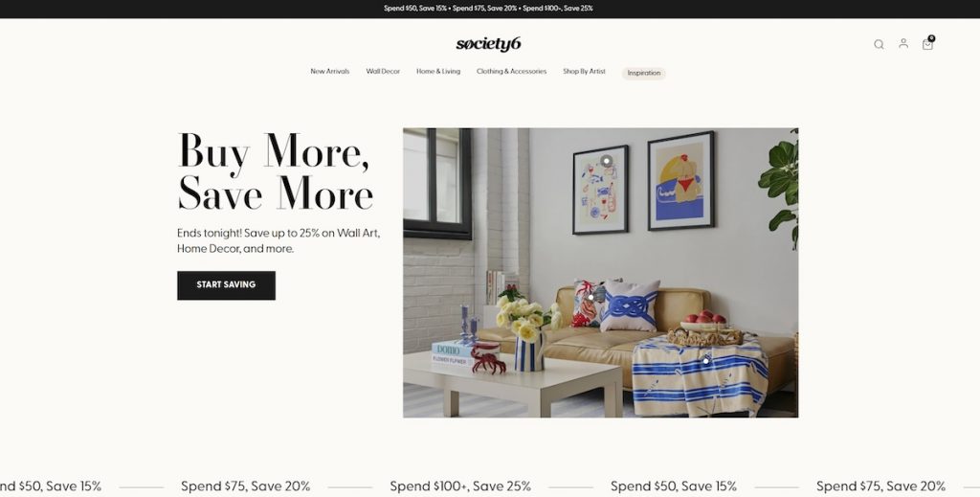The width and height of the screenshot is (980, 497).
Task: Click the hotspot dot on floral throw pillow
Action: coord(590,297)
